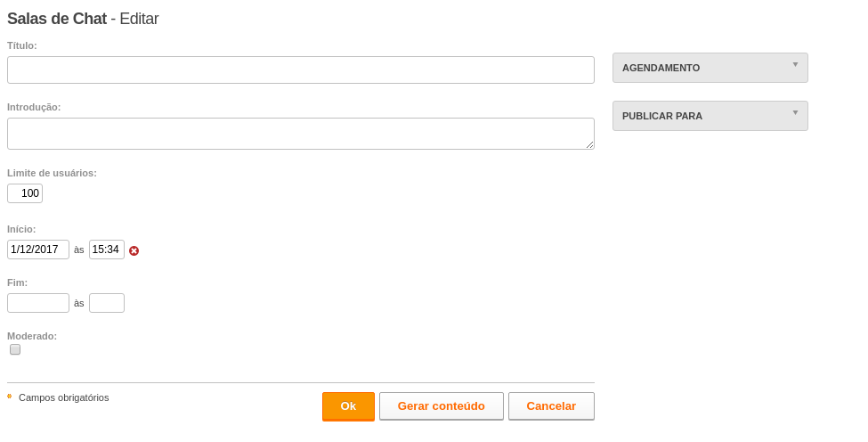The height and width of the screenshot is (442, 868).
Task: Click the Início time field 15:34
Action: [107, 250]
